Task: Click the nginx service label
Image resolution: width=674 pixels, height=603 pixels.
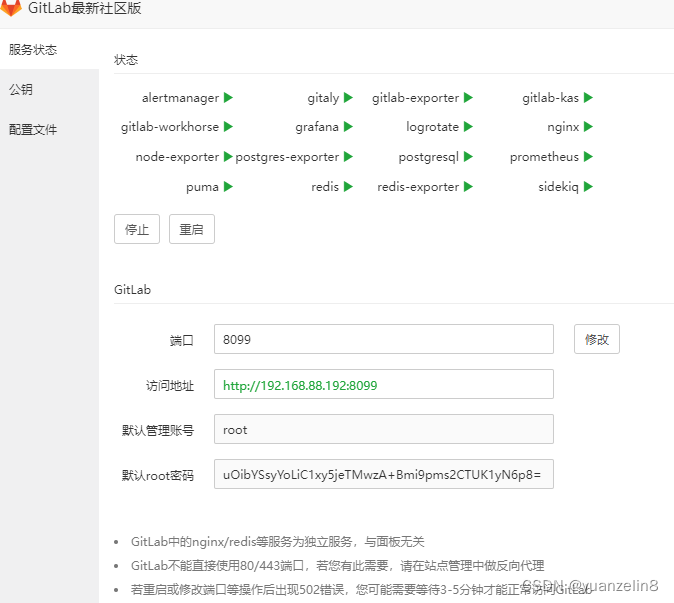Action: (x=563, y=127)
